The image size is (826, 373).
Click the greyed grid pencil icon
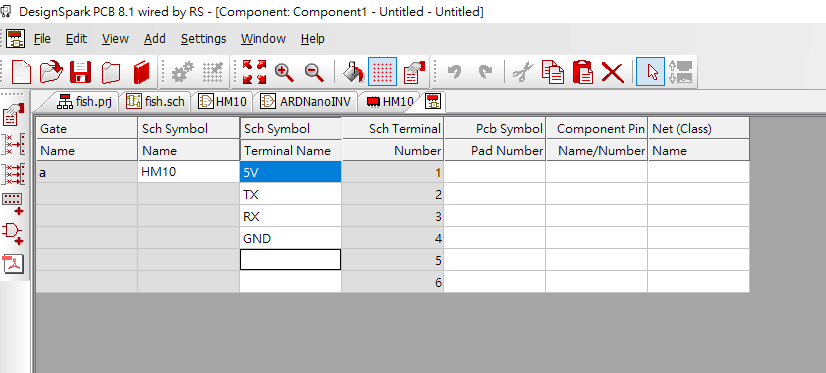tap(212, 72)
